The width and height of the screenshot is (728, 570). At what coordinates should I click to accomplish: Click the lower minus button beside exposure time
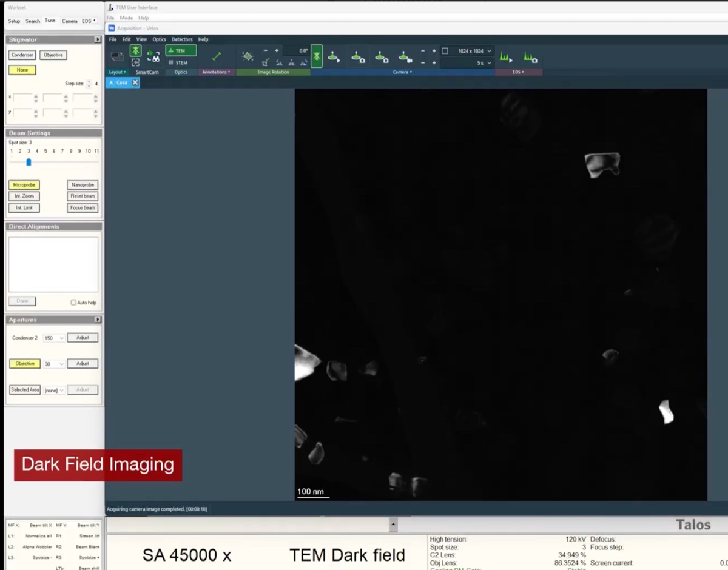pos(423,62)
